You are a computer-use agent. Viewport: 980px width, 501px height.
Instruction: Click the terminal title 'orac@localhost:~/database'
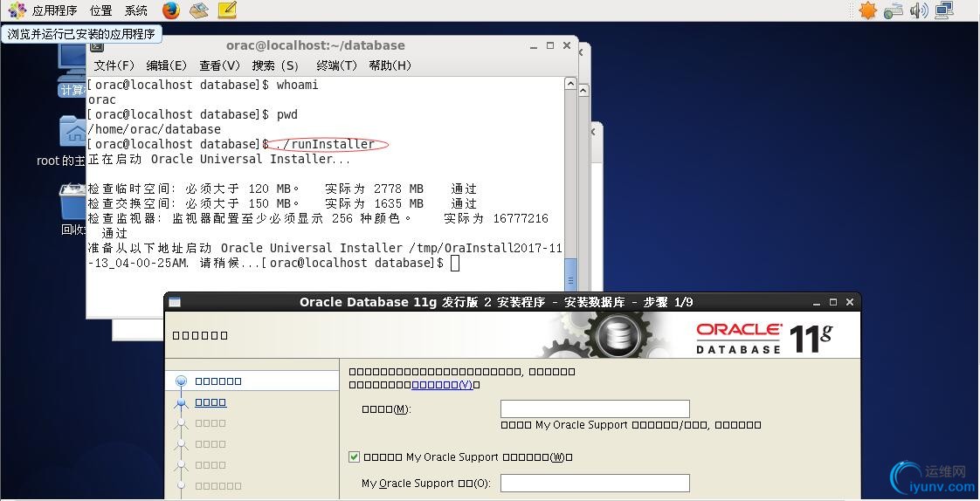[315, 45]
